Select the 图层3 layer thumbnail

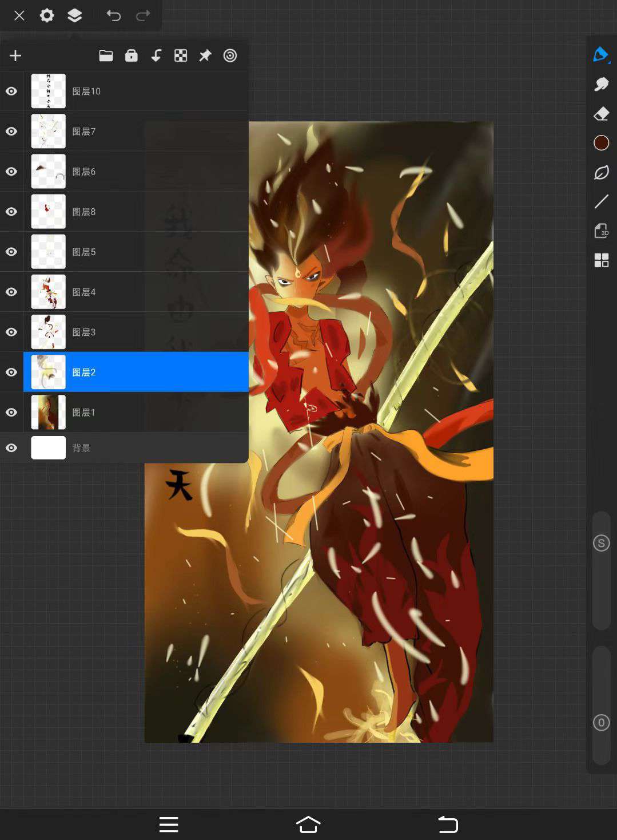pyautogui.click(x=48, y=332)
